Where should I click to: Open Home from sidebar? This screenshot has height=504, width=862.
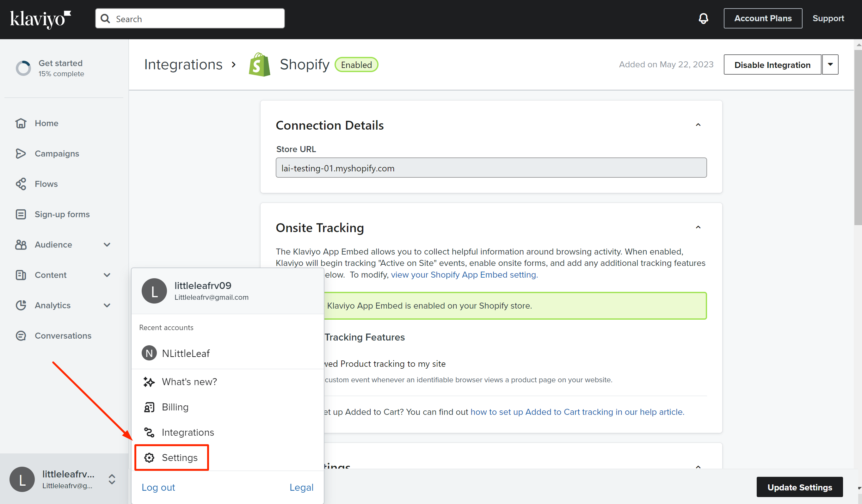click(x=46, y=123)
